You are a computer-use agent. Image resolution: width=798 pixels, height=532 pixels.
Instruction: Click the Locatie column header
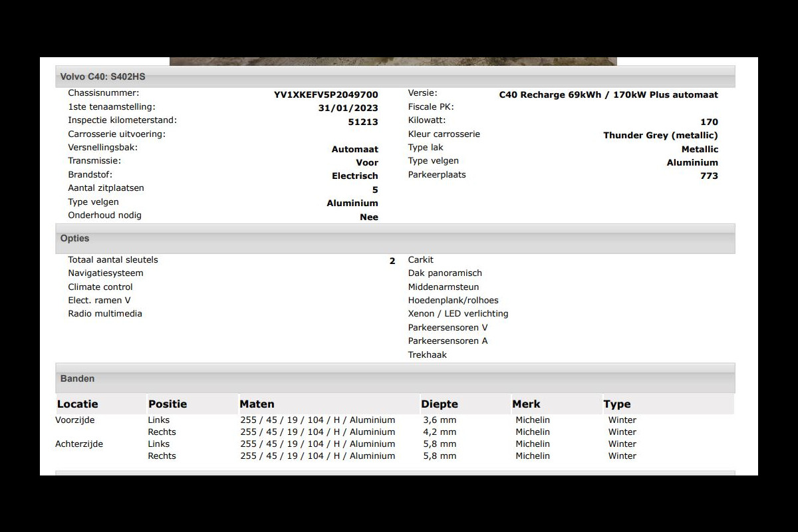click(x=77, y=404)
